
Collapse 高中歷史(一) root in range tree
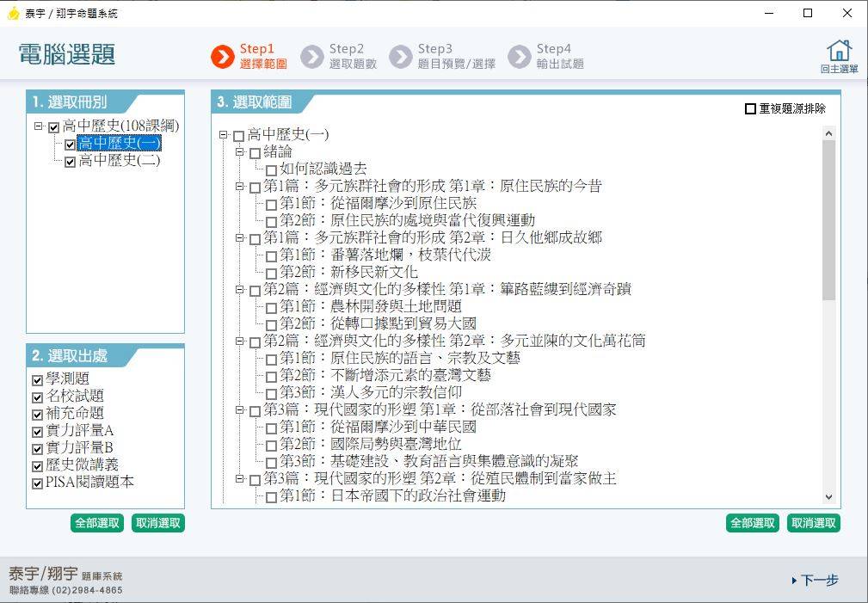click(223, 134)
